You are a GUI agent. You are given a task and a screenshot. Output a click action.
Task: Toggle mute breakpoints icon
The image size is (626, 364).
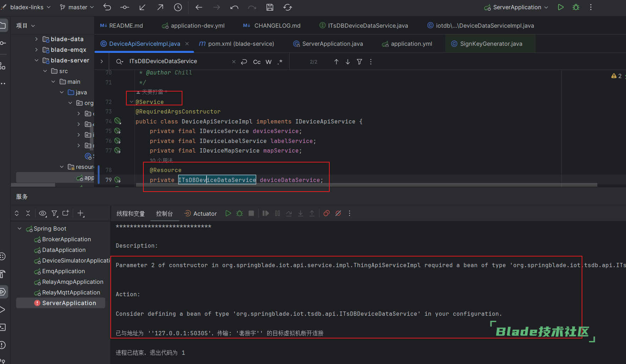pos(338,213)
